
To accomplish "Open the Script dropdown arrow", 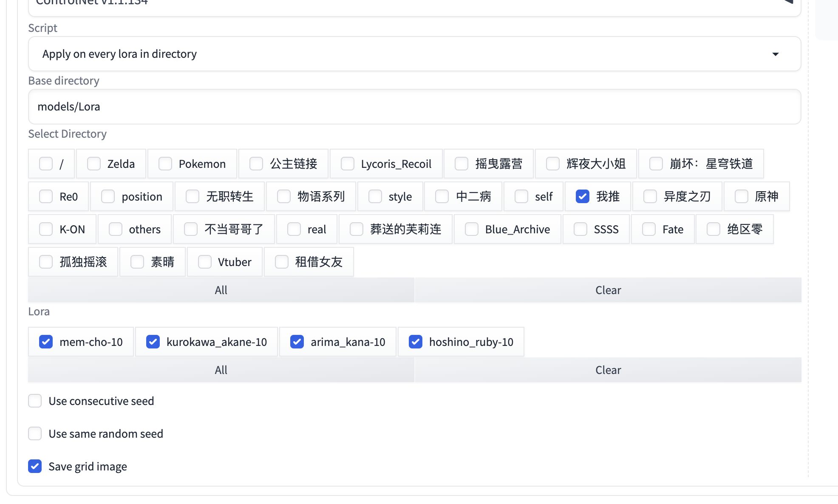I will pyautogui.click(x=775, y=54).
